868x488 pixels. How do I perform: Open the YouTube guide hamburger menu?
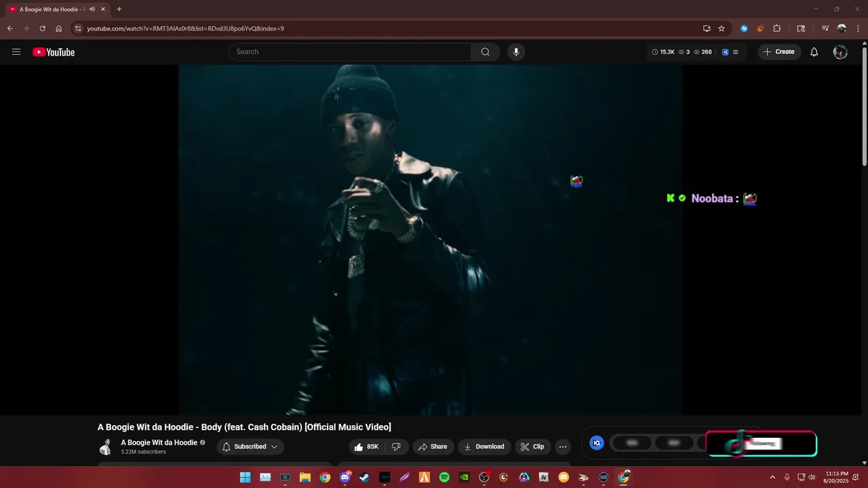click(x=16, y=52)
